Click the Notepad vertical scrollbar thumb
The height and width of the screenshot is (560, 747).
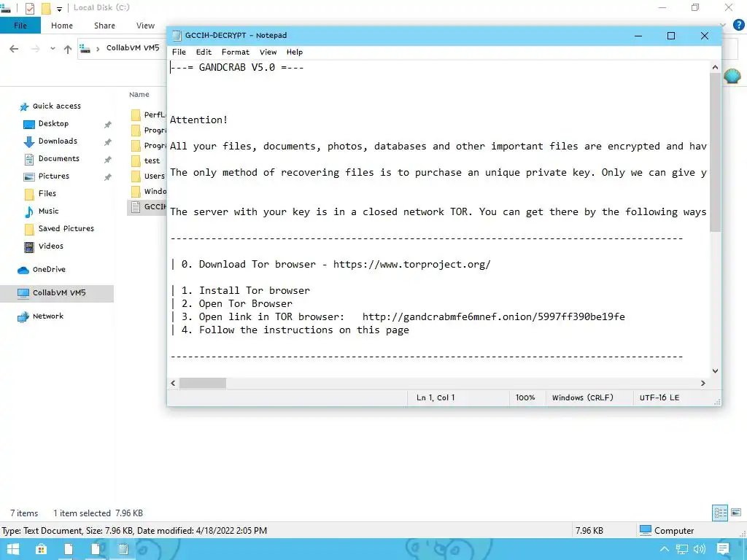click(x=715, y=152)
